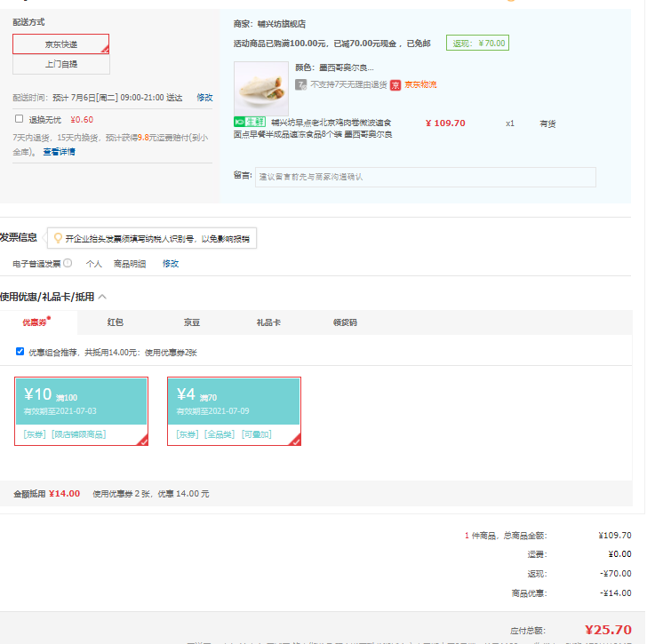The image size is (663, 644).
Task: Collapse the 使用优惠/礼品卡/抵用 section
Action: (x=102, y=297)
